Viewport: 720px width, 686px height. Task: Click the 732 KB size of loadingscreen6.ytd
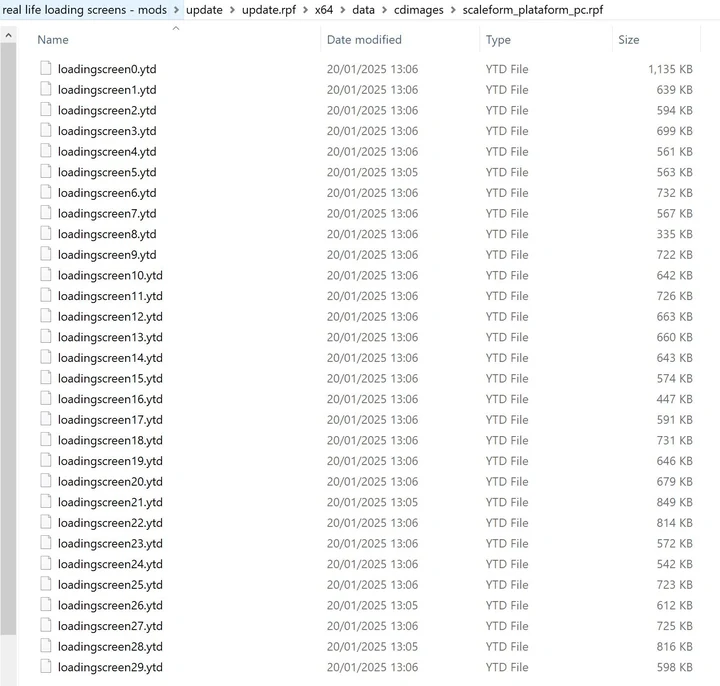point(675,192)
